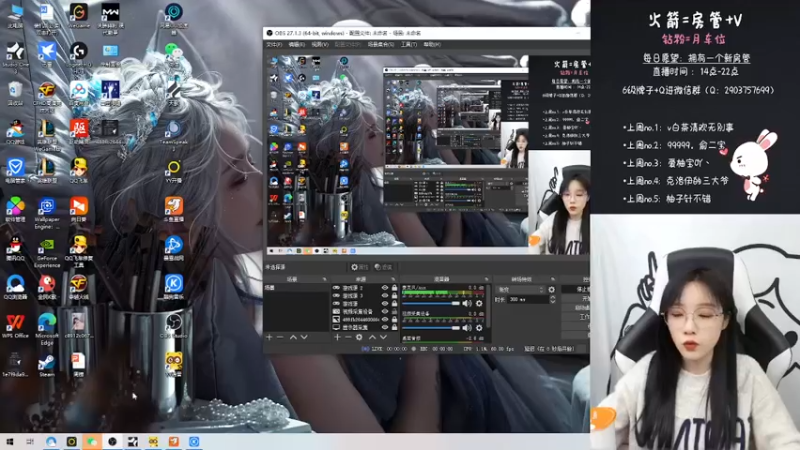Open the scene transition type dropdown
Image resolution: width=800 pixels, height=450 pixels.
coord(520,289)
